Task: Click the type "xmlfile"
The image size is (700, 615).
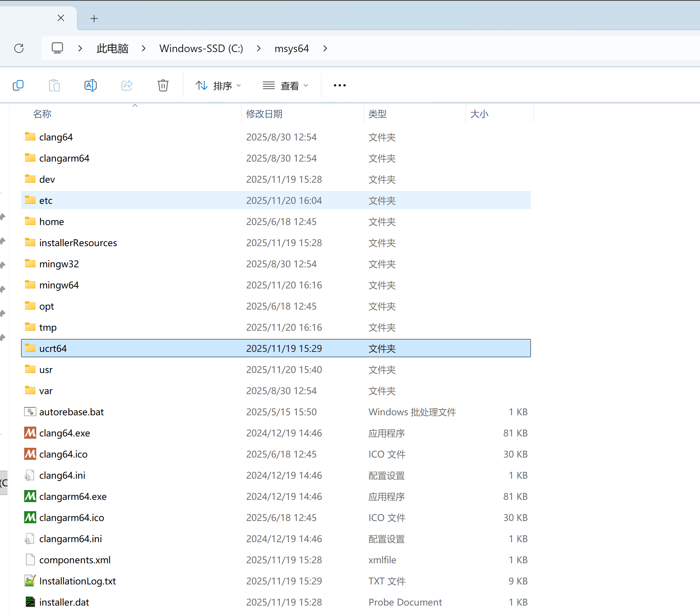Action: 382,560
